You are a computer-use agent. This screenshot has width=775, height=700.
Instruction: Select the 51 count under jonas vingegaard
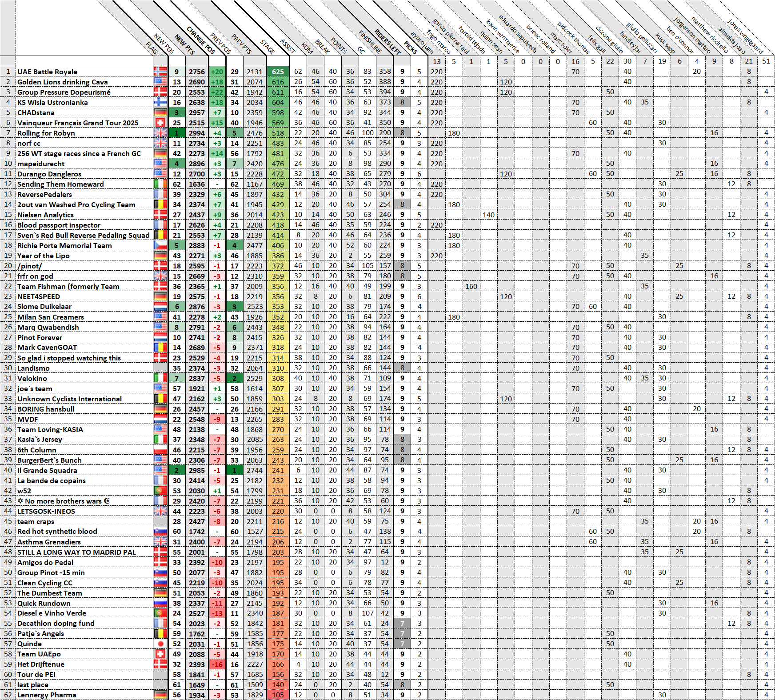(x=766, y=61)
